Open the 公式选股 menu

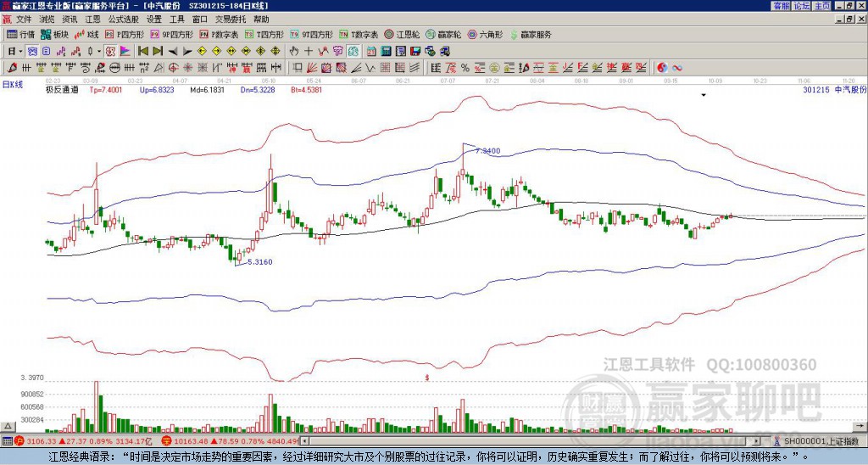(x=124, y=20)
